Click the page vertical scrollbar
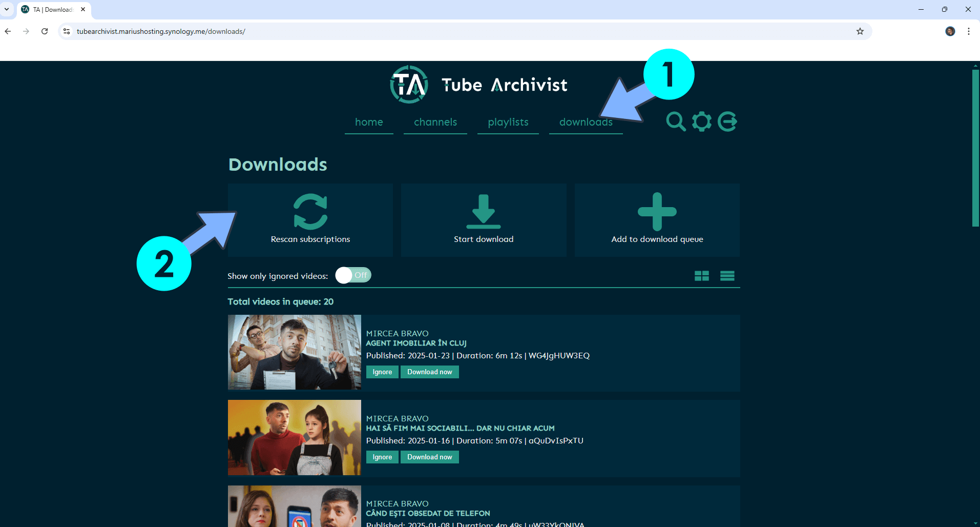The width and height of the screenshot is (980, 527). 975,148
